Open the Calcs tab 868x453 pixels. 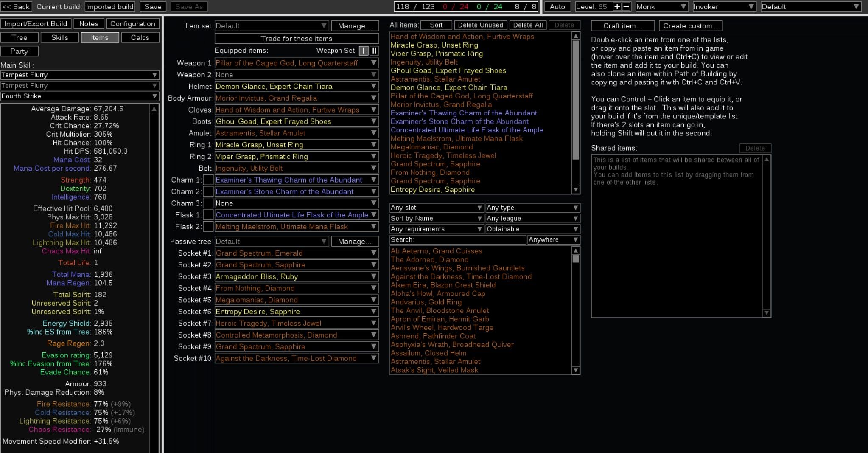[x=140, y=38]
